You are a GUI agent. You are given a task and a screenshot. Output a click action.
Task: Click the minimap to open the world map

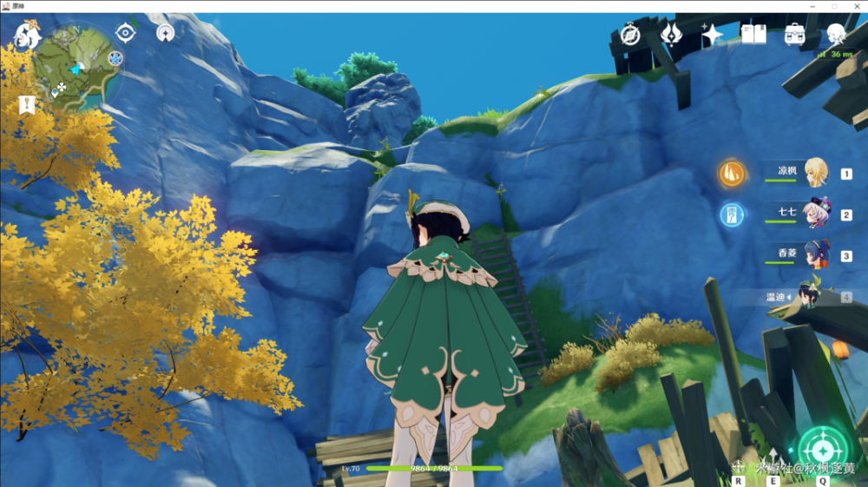pos(76,68)
